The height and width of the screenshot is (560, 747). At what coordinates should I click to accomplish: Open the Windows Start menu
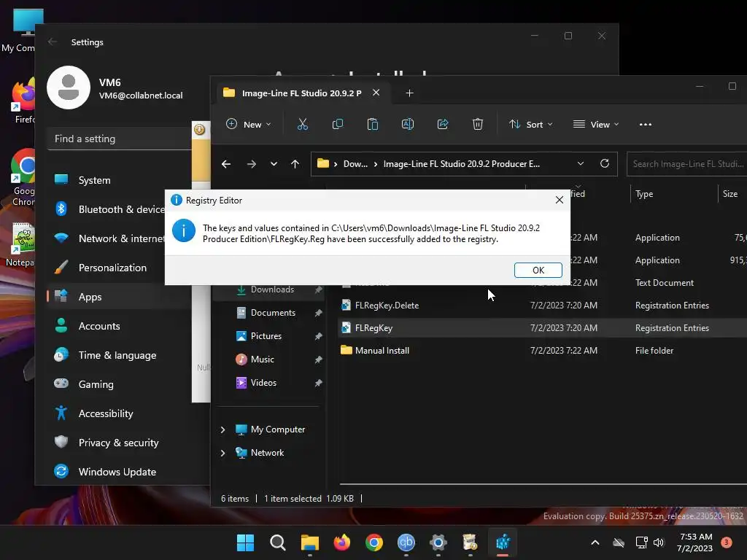tap(245, 542)
